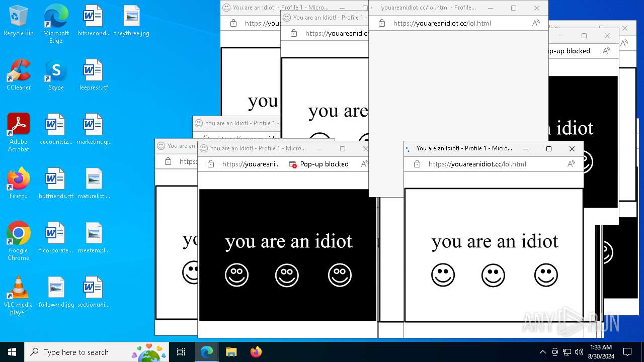
Task: Click title bar of blank lol.html window
Action: (429, 8)
